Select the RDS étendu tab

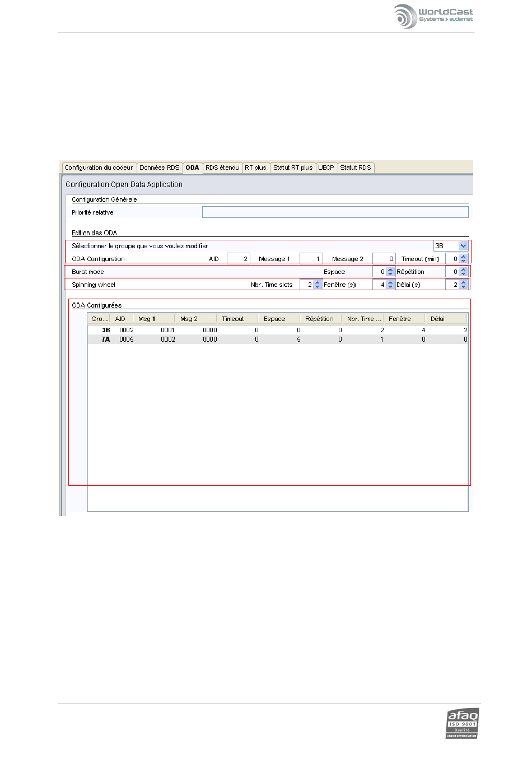tap(222, 168)
